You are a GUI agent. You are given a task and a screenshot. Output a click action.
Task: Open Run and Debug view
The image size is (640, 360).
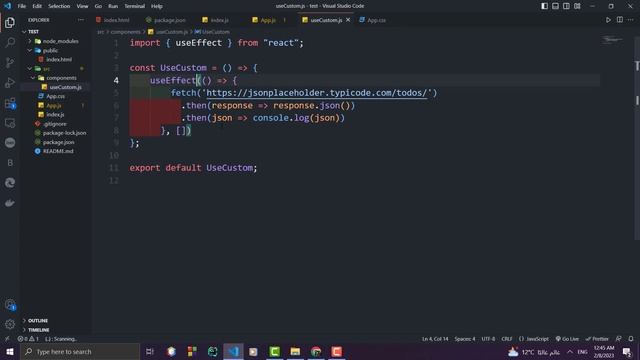click(10, 82)
